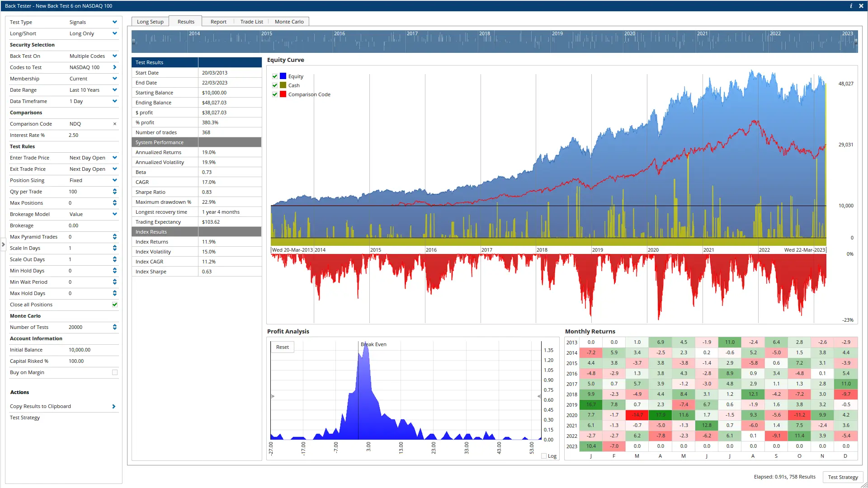
Task: Open Date Range dropdown
Action: click(x=115, y=90)
